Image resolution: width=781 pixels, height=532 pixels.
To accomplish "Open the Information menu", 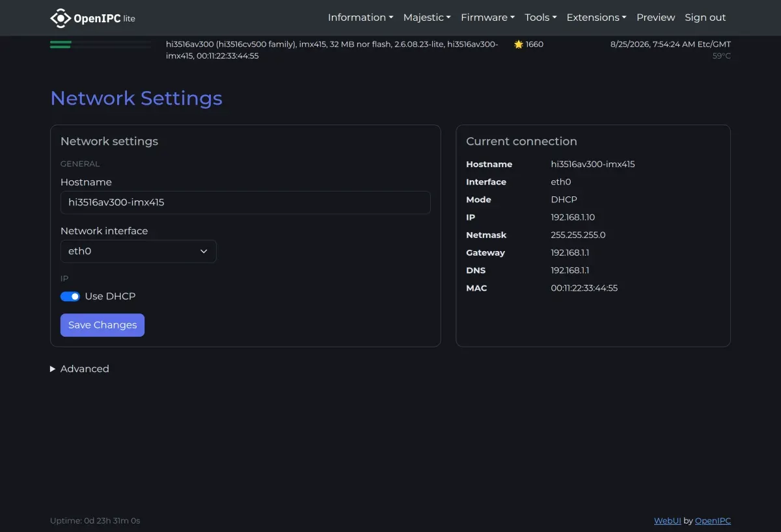I will point(361,18).
